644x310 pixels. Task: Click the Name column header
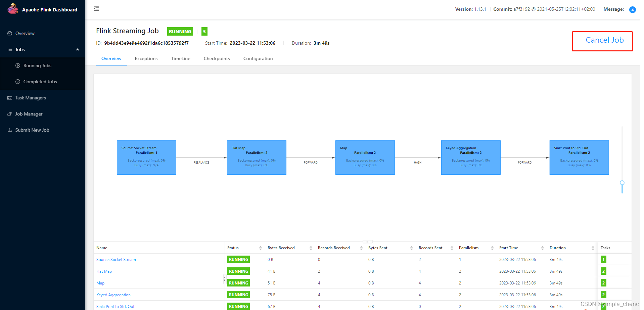102,248
